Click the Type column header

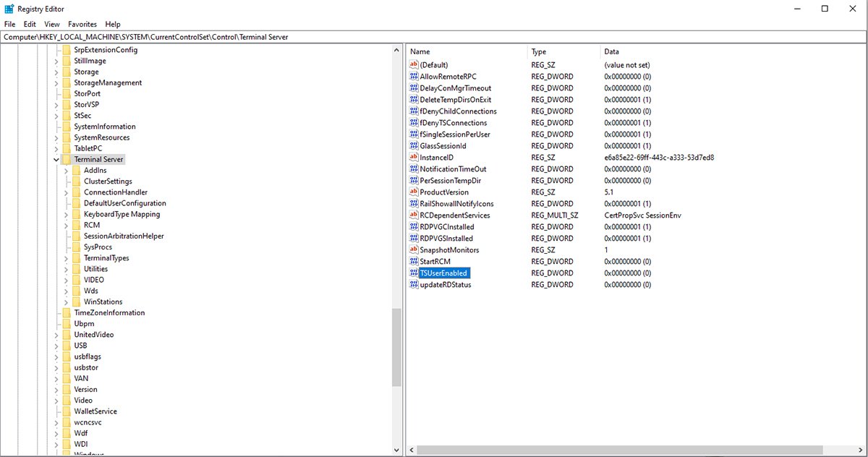tap(563, 52)
